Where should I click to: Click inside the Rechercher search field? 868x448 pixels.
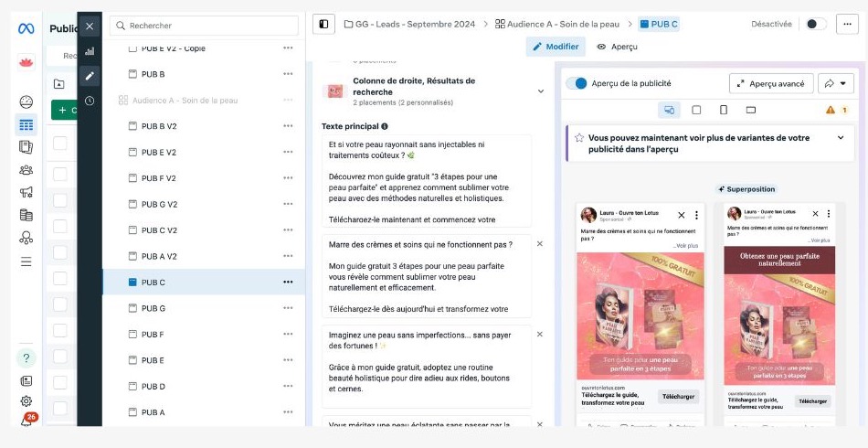coord(205,26)
